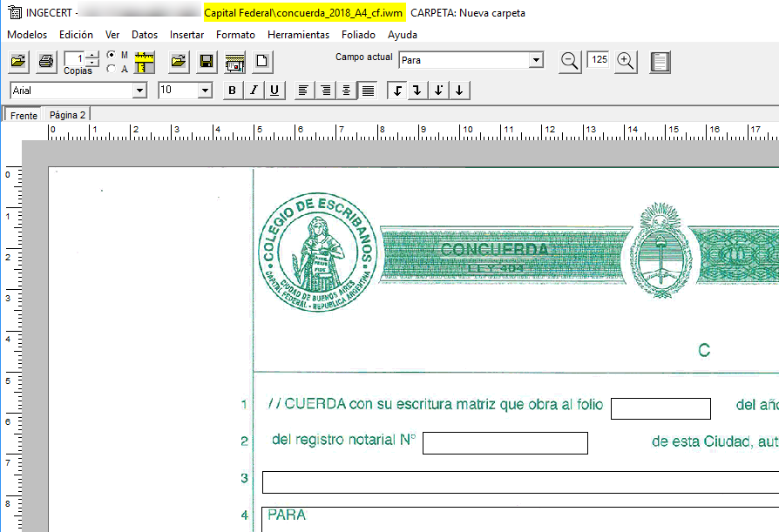Click the Copias number field

click(x=75, y=58)
